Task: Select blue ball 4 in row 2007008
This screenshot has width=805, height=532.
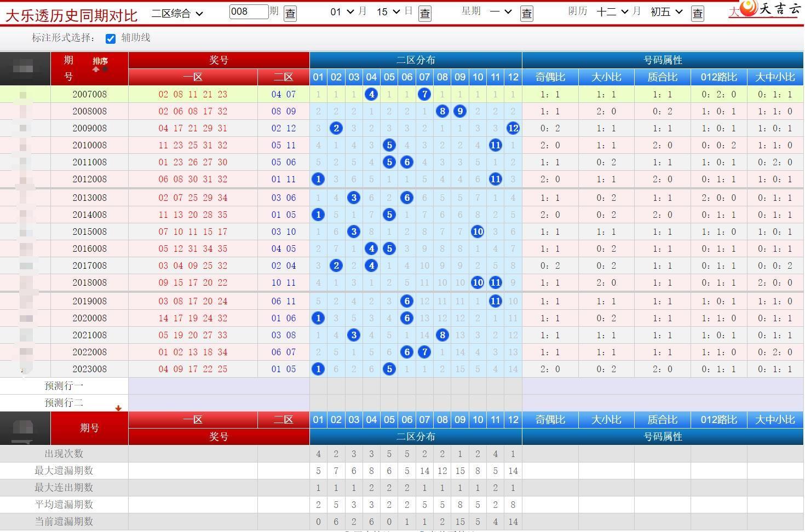Action: (x=371, y=94)
